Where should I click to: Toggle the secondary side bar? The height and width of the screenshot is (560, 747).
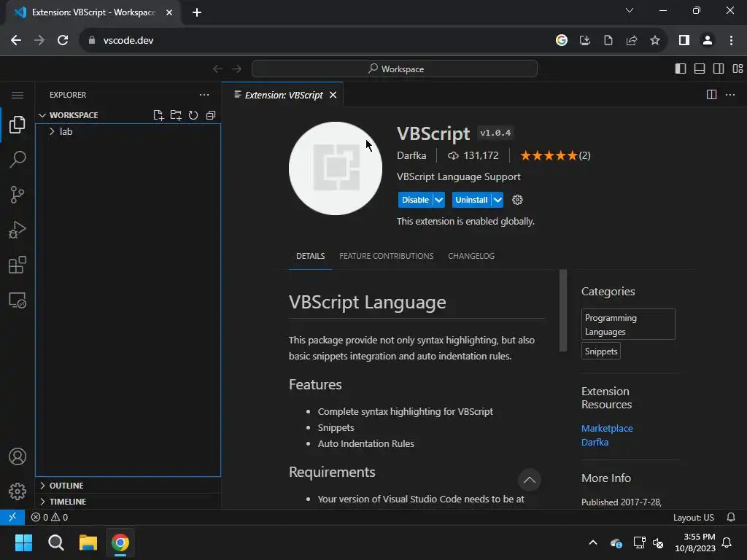(x=719, y=69)
